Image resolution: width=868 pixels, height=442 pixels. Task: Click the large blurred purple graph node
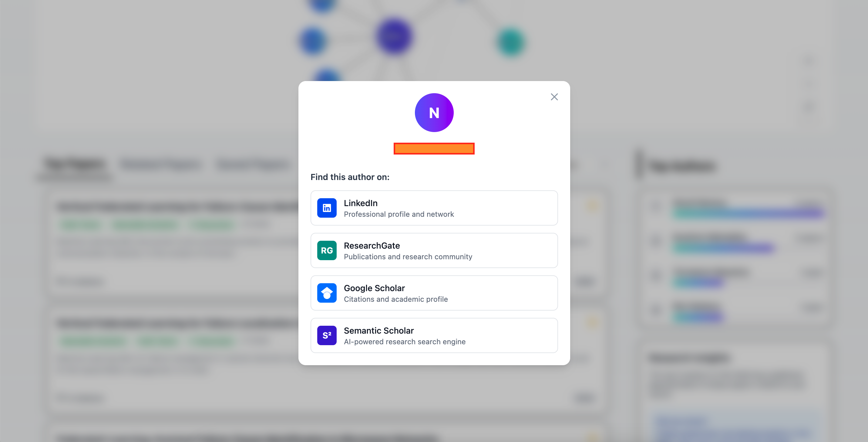[394, 36]
